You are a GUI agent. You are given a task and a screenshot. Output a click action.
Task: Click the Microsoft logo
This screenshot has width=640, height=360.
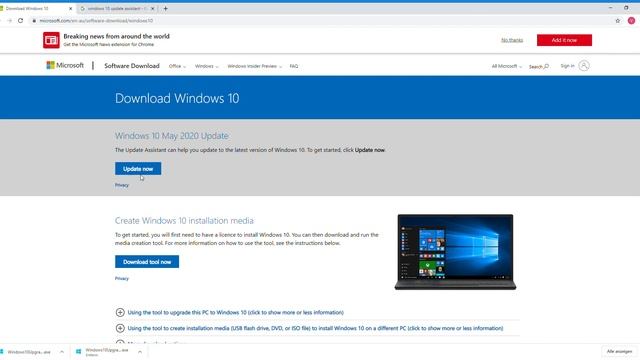tap(65, 65)
